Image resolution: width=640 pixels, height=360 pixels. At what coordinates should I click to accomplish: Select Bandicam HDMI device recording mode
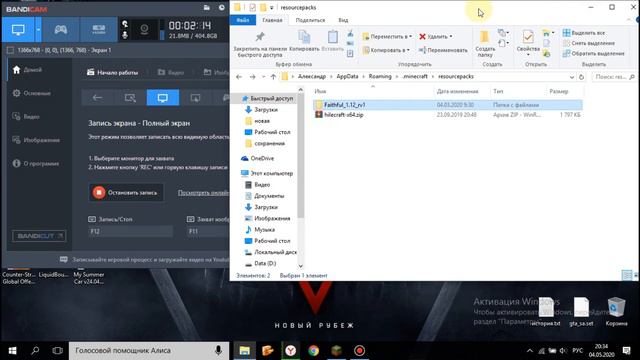coord(98,29)
